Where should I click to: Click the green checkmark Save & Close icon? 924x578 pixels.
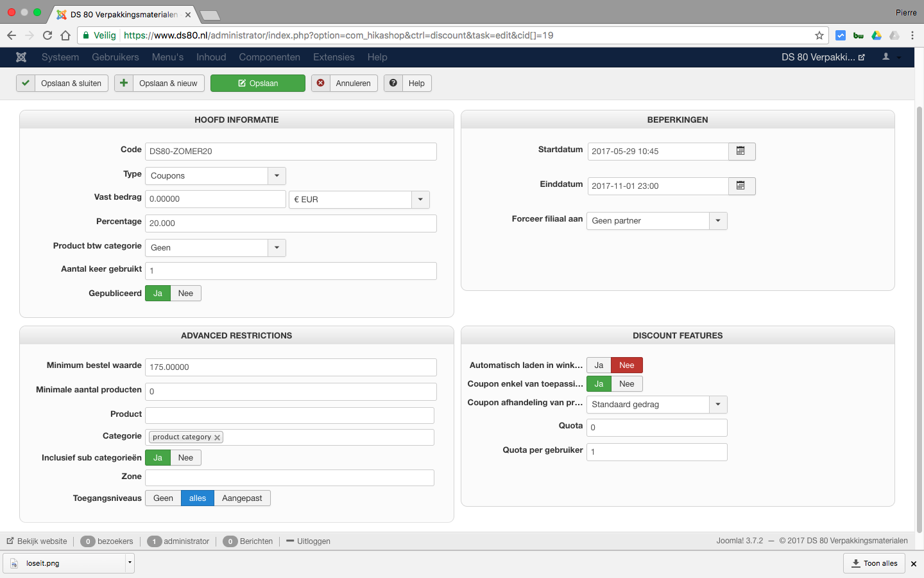(x=26, y=83)
